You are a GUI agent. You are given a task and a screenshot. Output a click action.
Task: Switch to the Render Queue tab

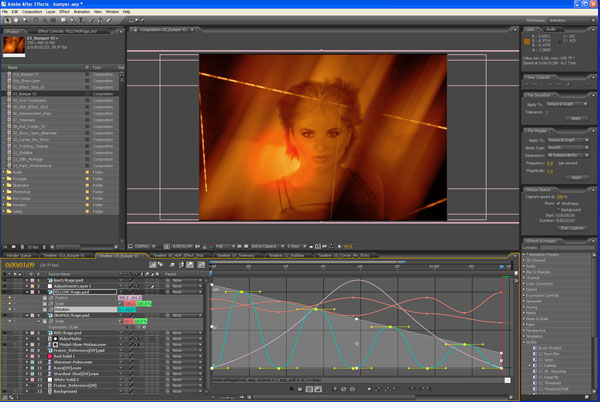tap(19, 255)
